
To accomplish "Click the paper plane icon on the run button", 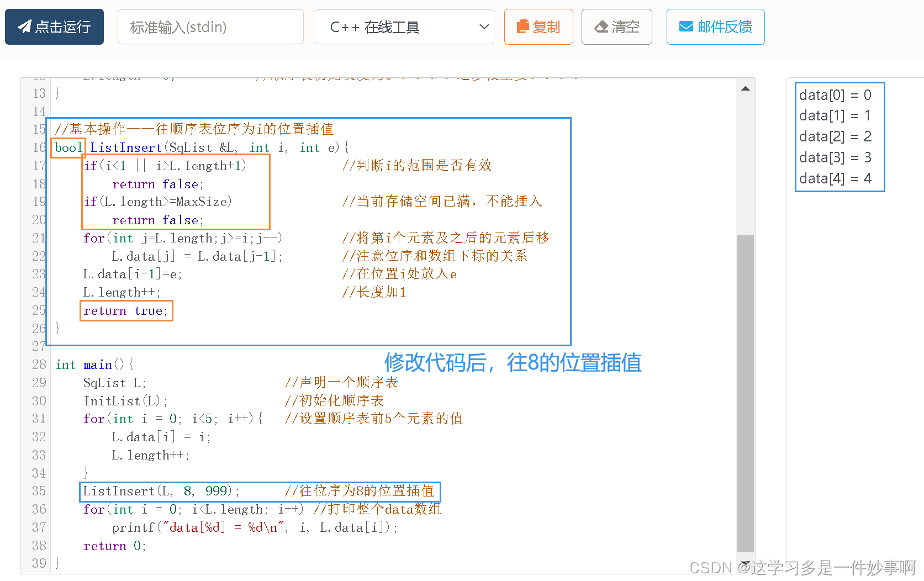I will coord(24,27).
